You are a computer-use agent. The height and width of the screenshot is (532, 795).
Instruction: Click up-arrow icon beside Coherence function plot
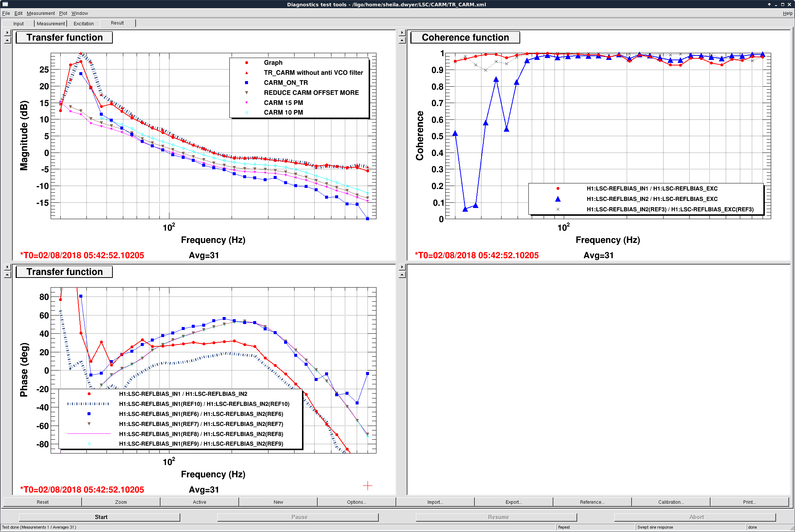(402, 40)
